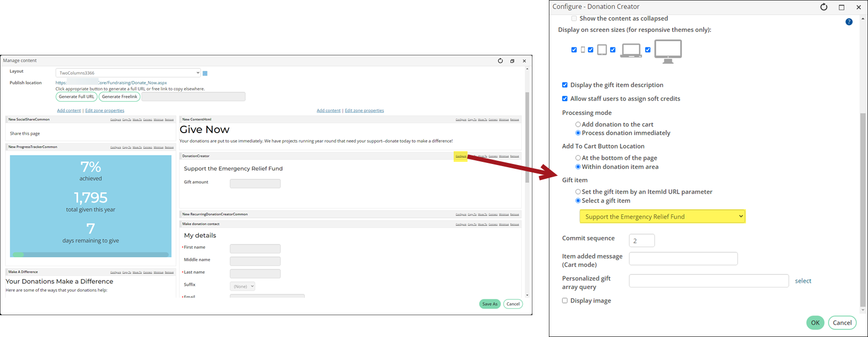The height and width of the screenshot is (337, 868).
Task: Open the Donate_Now.aspx publish location link
Action: point(111,83)
